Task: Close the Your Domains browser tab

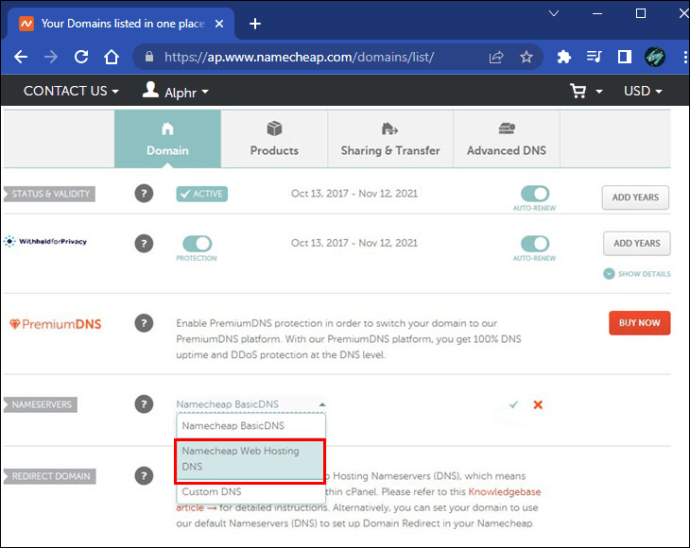Action: (219, 24)
